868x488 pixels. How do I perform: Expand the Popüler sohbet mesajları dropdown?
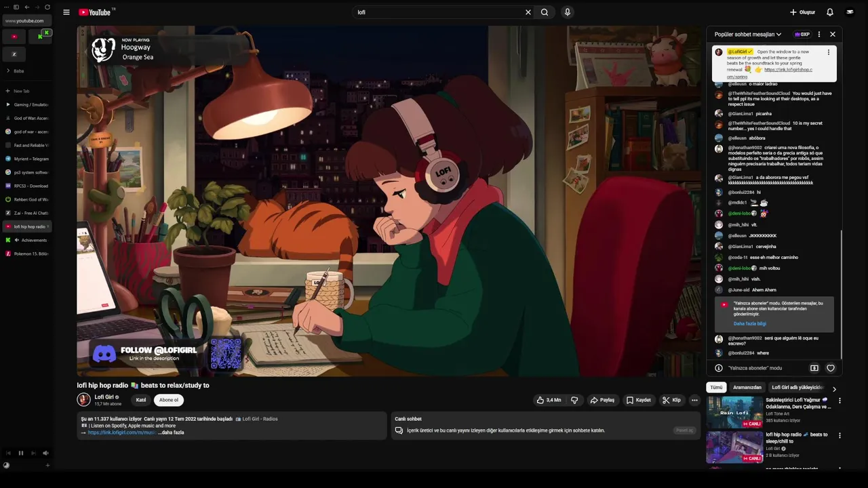point(747,34)
